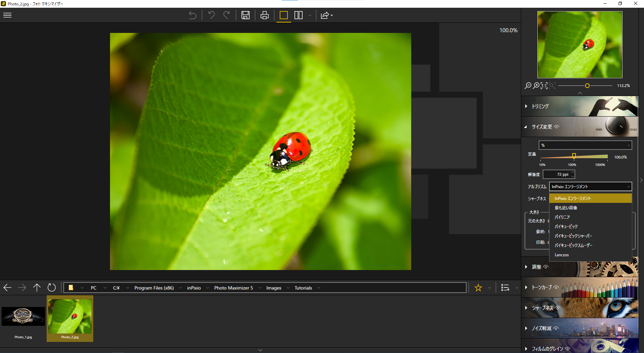Open the hamburger menu icon
Screen dimensions: 644x353
(7, 15)
